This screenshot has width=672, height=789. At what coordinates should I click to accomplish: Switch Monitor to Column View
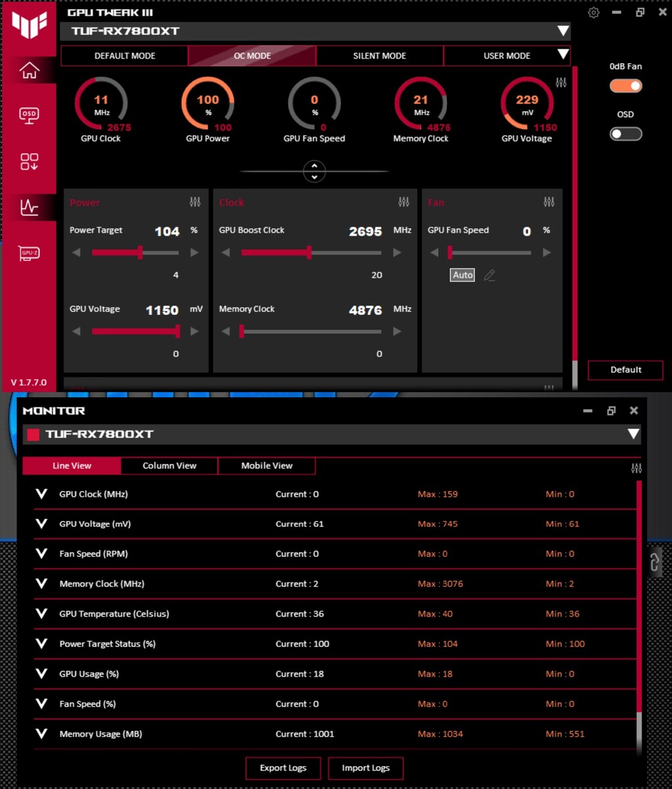point(170,466)
